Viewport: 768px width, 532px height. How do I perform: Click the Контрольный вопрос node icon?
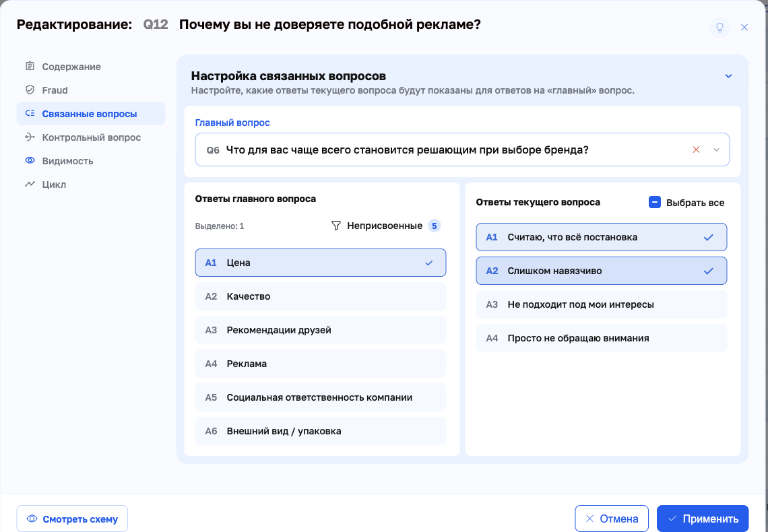pyautogui.click(x=30, y=137)
